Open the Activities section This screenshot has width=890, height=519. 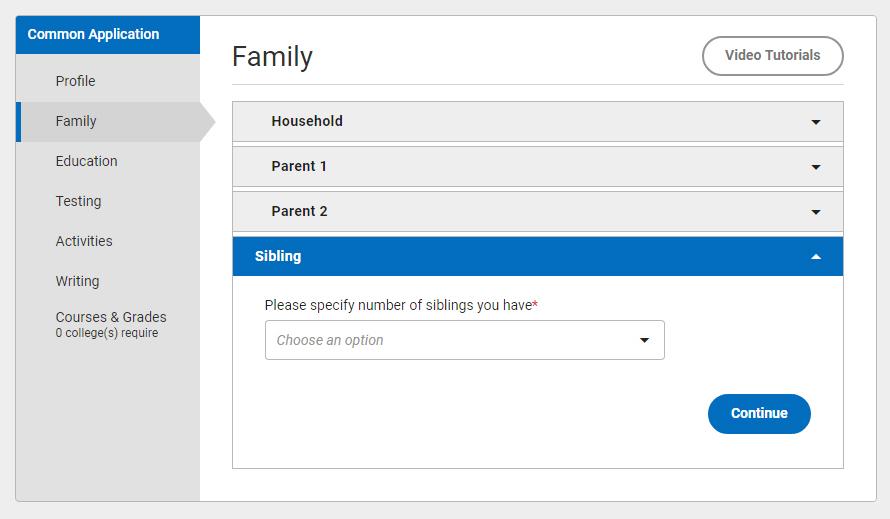84,241
